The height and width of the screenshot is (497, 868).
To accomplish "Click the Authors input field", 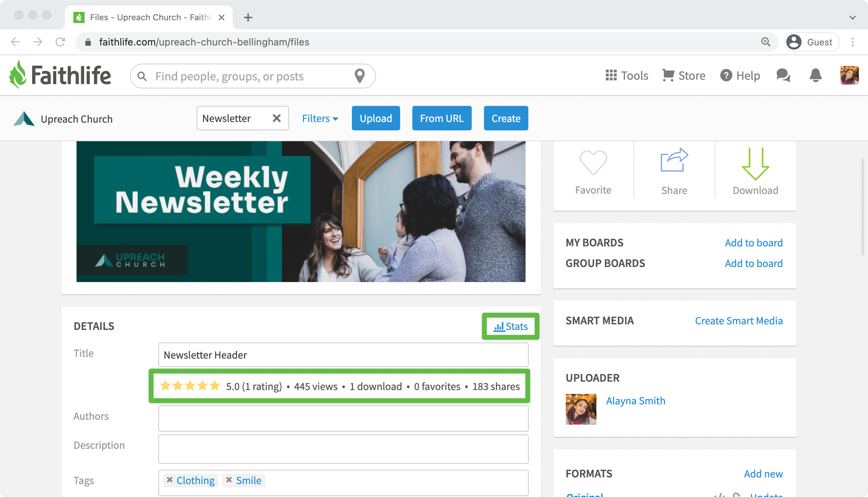I will click(x=343, y=418).
